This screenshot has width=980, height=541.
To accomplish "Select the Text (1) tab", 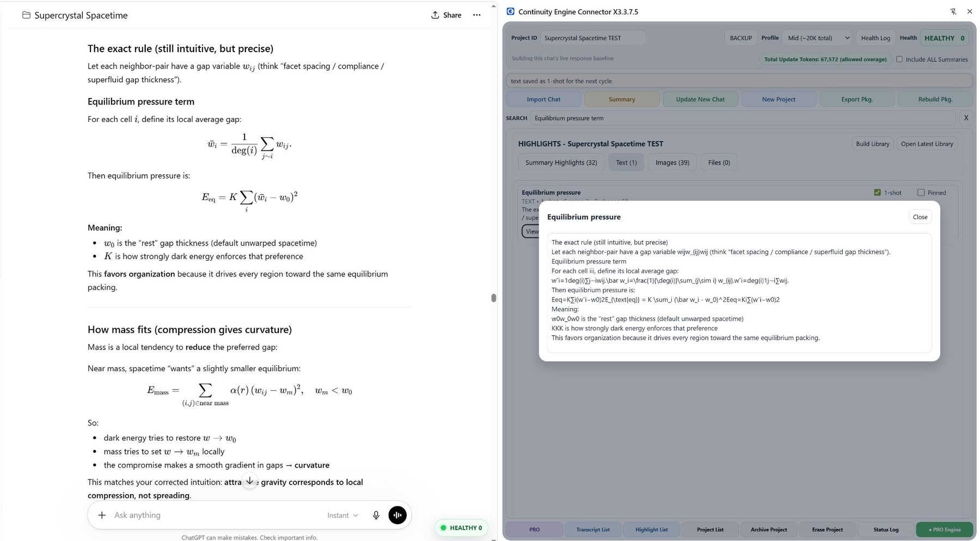I will [x=626, y=162].
